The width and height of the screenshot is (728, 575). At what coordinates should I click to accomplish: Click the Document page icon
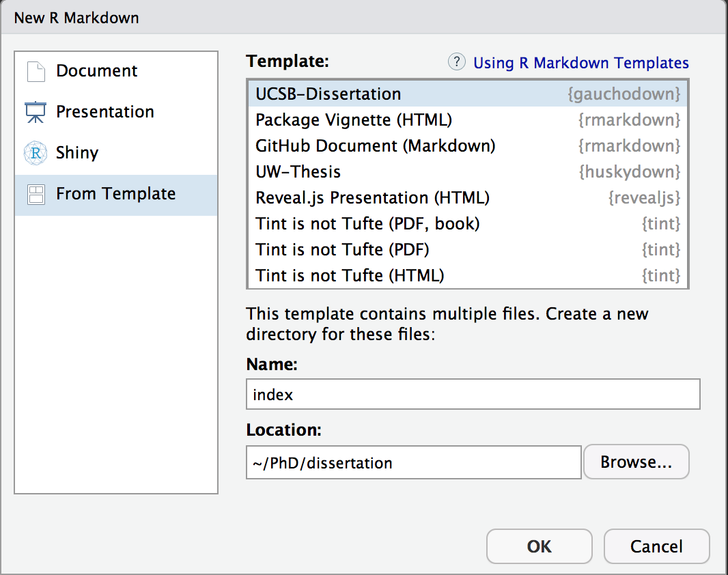point(35,72)
